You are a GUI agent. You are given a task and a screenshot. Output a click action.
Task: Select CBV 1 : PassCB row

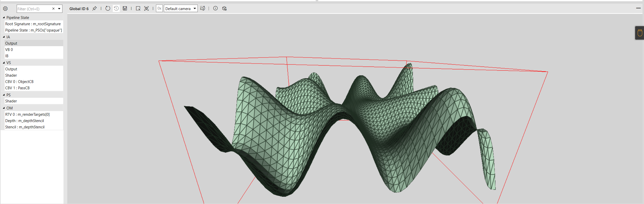click(34, 88)
